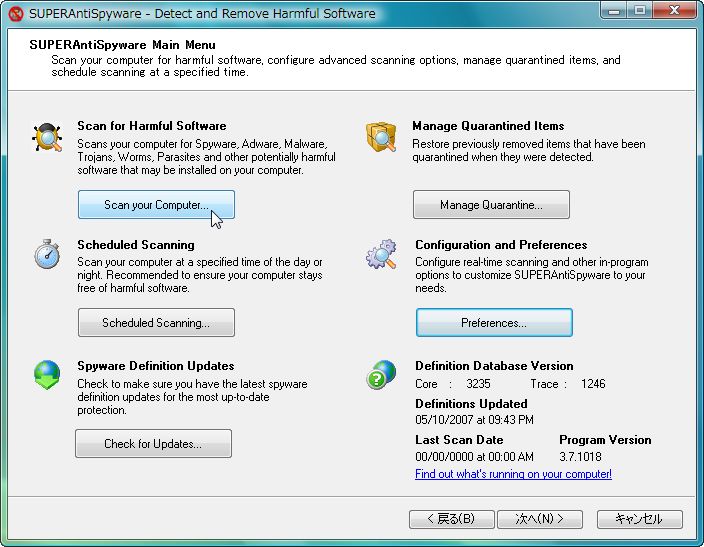Click the 'Program Version' label
This screenshot has height=547, width=704.
click(x=605, y=440)
